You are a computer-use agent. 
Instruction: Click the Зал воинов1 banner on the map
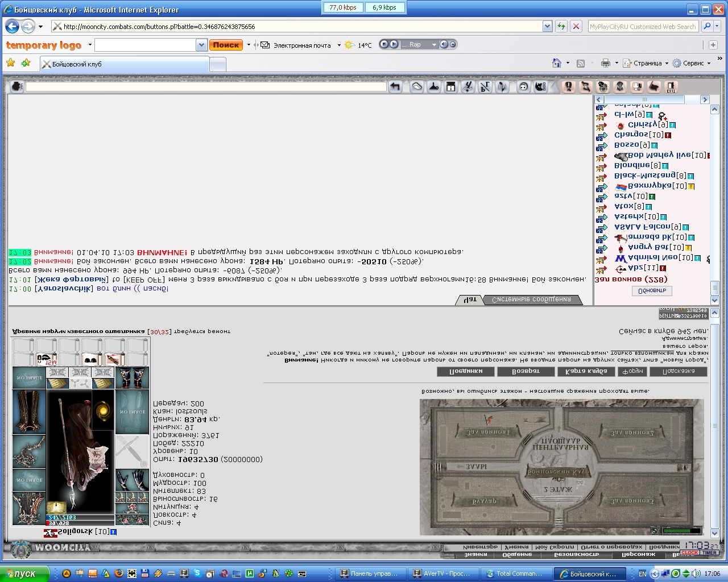pyautogui.click(x=490, y=432)
